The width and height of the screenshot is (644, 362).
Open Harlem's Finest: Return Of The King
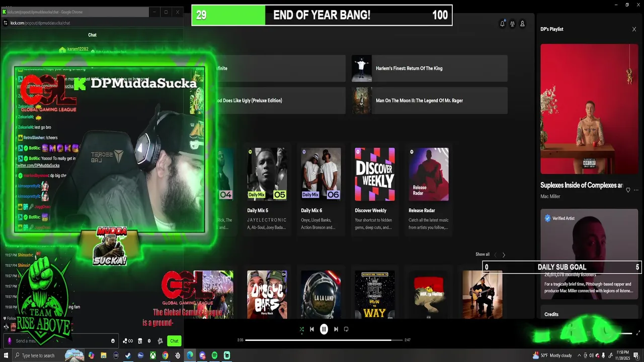point(430,68)
